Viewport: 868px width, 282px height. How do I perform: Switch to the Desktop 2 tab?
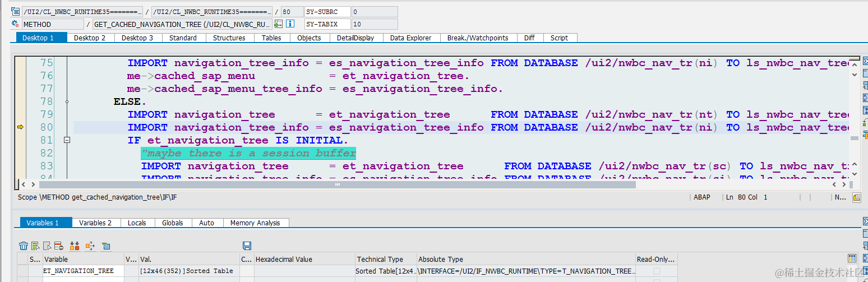pyautogui.click(x=90, y=38)
